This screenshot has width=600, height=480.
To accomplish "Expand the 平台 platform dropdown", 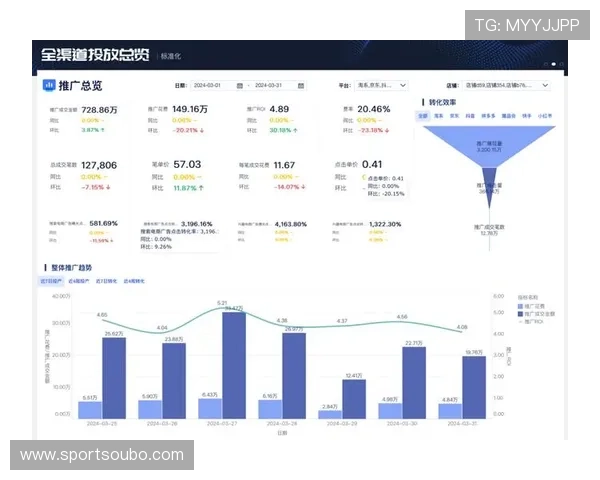I will (x=381, y=85).
